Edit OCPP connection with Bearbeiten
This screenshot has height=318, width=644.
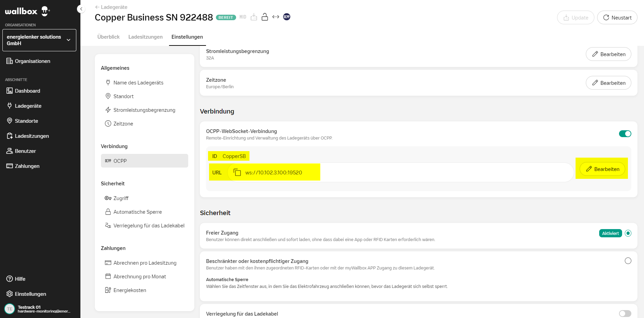602,169
